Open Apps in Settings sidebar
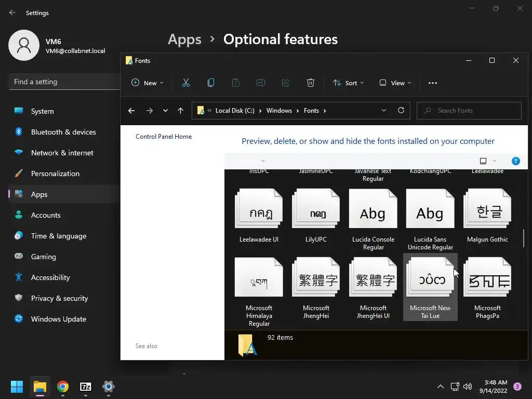The width and height of the screenshot is (532, 399). 64,194
